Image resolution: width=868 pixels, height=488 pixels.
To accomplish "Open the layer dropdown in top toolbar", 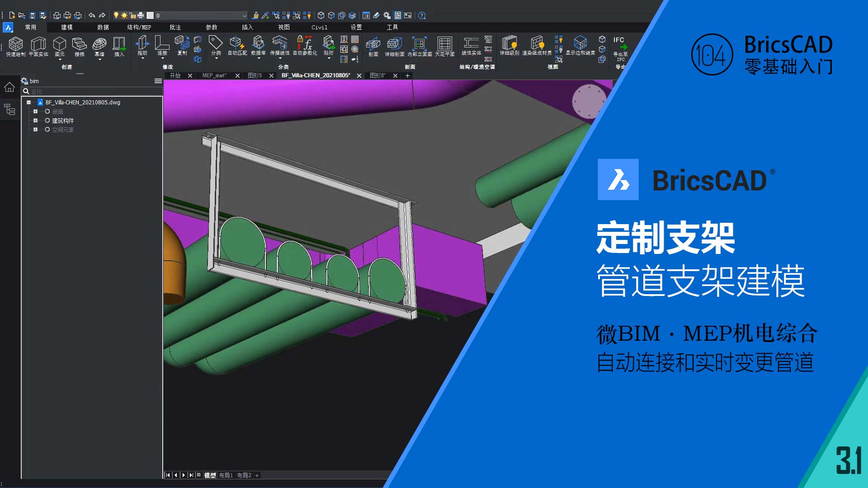I will click(x=245, y=16).
